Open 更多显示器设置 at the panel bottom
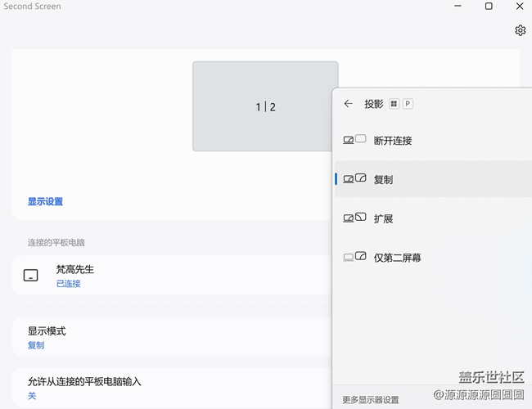532x409 pixels. [x=370, y=400]
